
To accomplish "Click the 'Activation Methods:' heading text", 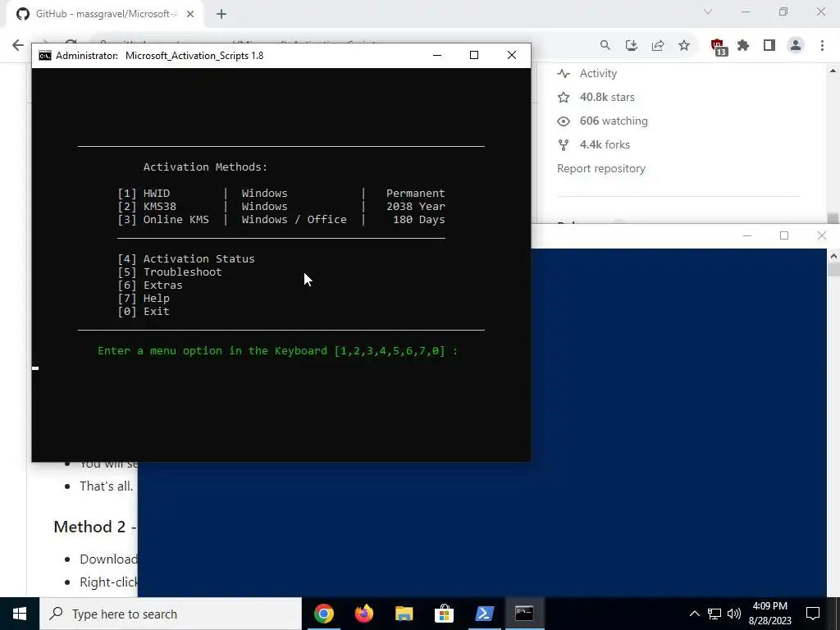I will (x=205, y=167).
